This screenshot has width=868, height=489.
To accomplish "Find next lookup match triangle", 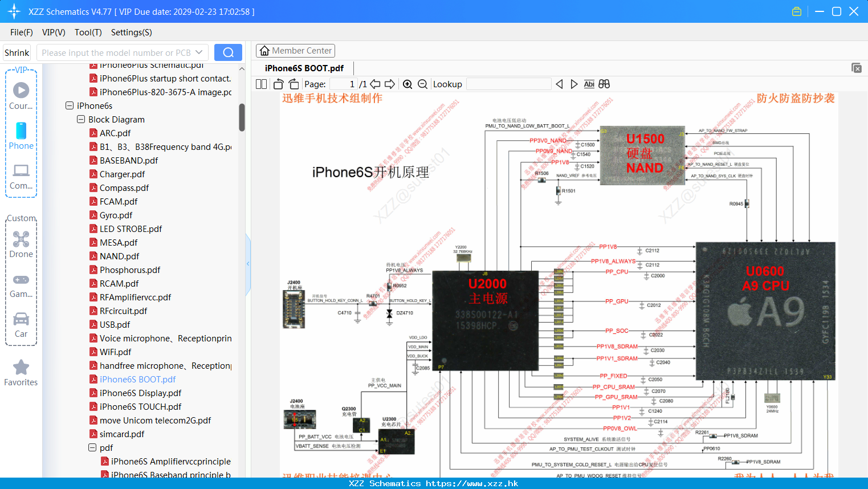I will [574, 84].
